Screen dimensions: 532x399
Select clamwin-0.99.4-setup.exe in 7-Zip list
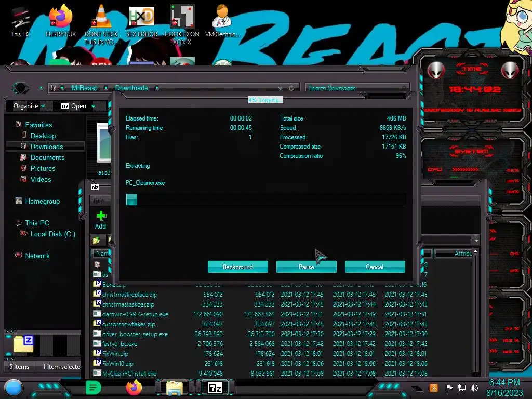(x=135, y=314)
